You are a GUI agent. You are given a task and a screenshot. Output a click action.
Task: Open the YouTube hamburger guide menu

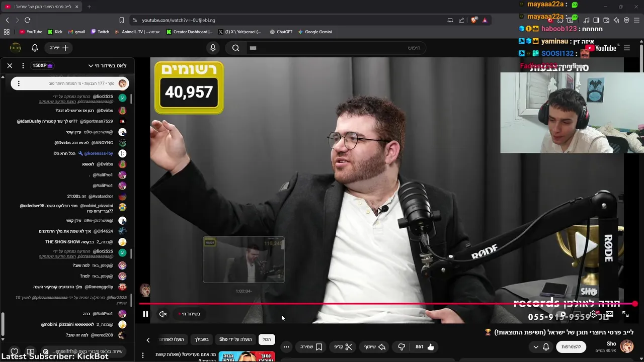627,48
